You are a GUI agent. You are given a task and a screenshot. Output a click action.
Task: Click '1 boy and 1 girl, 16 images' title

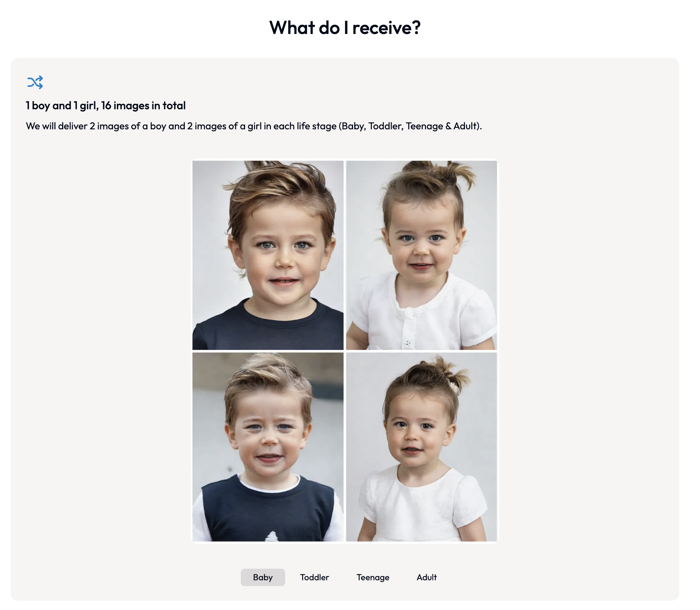[106, 105]
